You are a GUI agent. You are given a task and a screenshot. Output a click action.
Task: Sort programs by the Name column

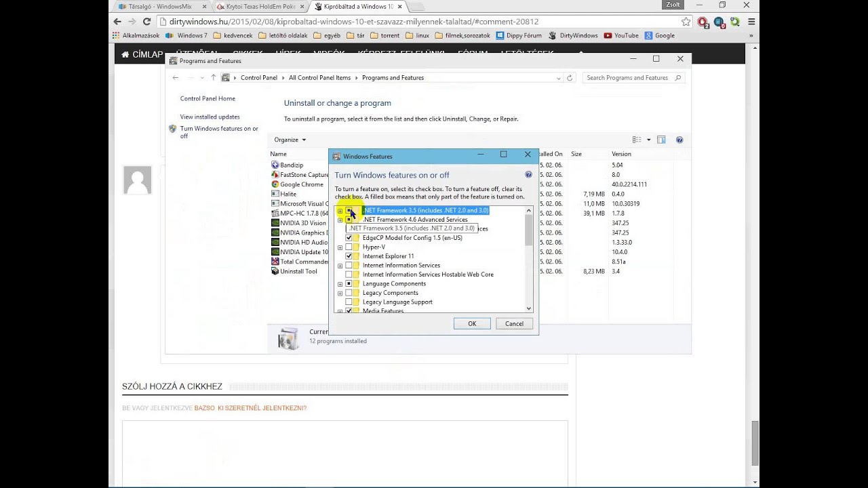(279, 154)
